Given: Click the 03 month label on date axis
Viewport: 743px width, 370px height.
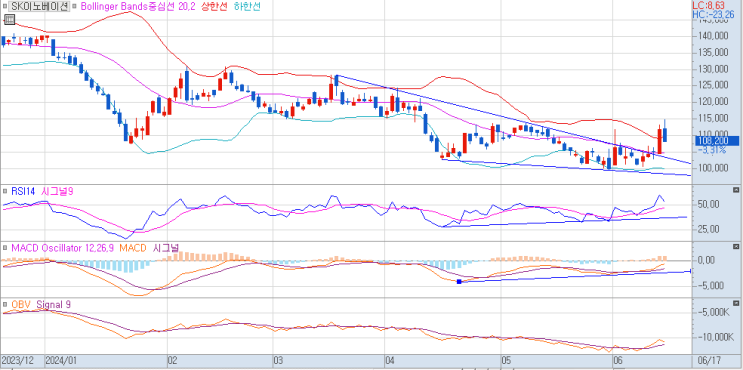Looking at the screenshot, I should point(279,360).
